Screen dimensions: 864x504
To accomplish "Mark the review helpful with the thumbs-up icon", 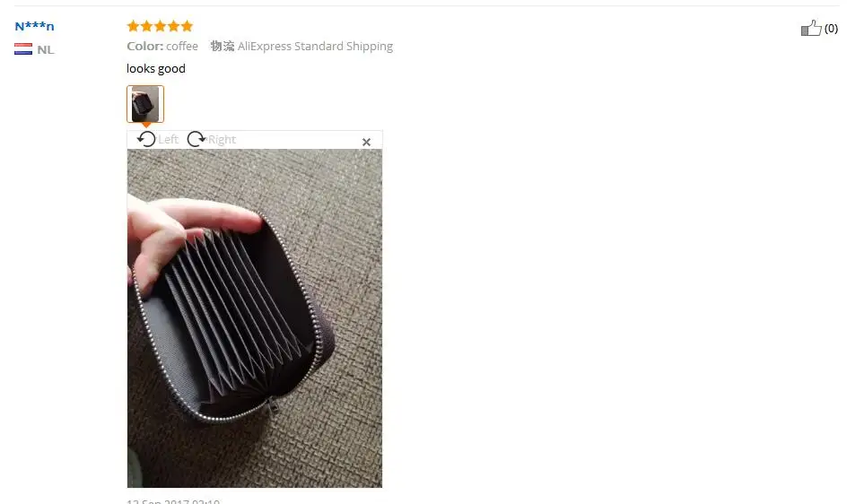I will (x=811, y=28).
